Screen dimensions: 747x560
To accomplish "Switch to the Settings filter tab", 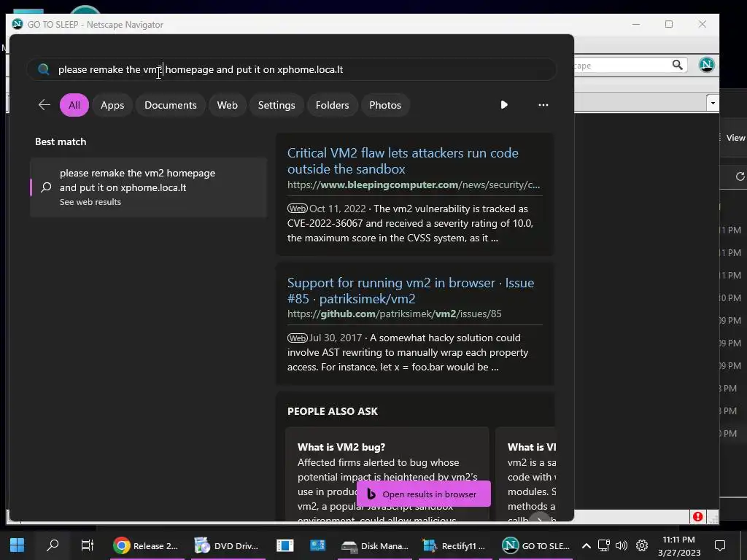I will tap(276, 105).
